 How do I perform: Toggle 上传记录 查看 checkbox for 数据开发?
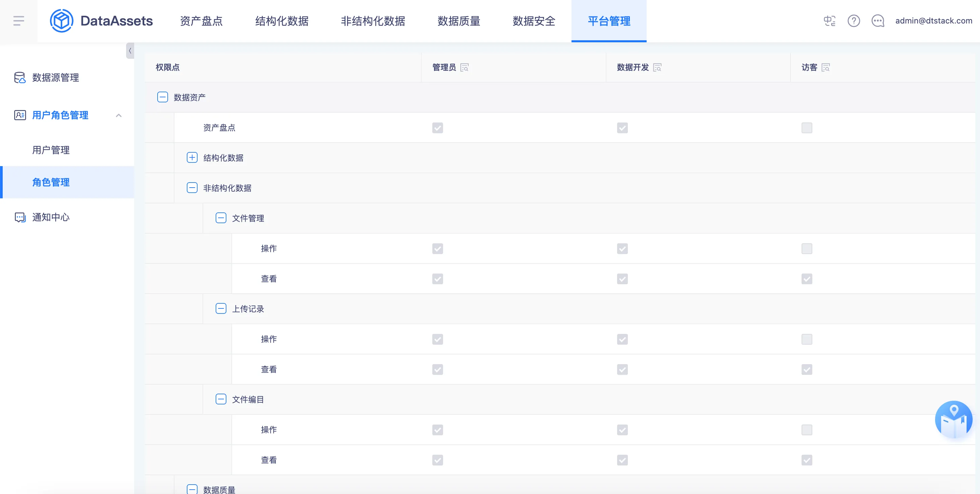coord(622,369)
